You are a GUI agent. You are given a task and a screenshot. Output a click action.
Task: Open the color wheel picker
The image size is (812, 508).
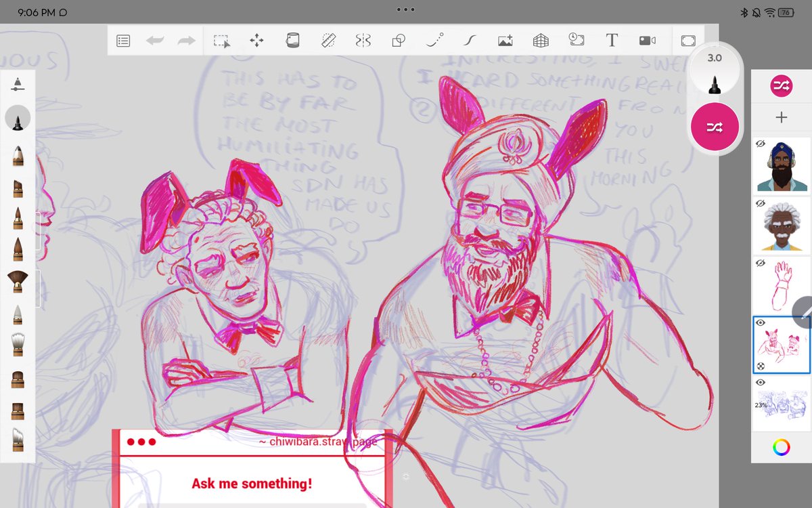pyautogui.click(x=782, y=448)
